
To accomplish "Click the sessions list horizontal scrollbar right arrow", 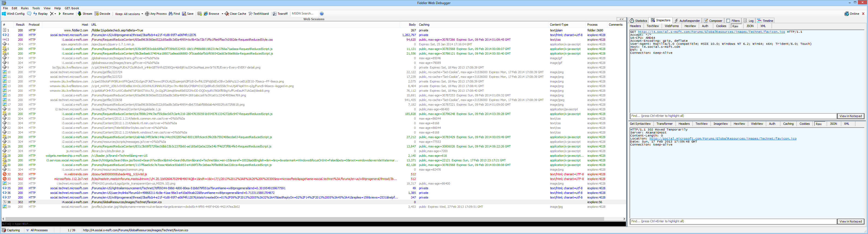I will coord(624,219).
